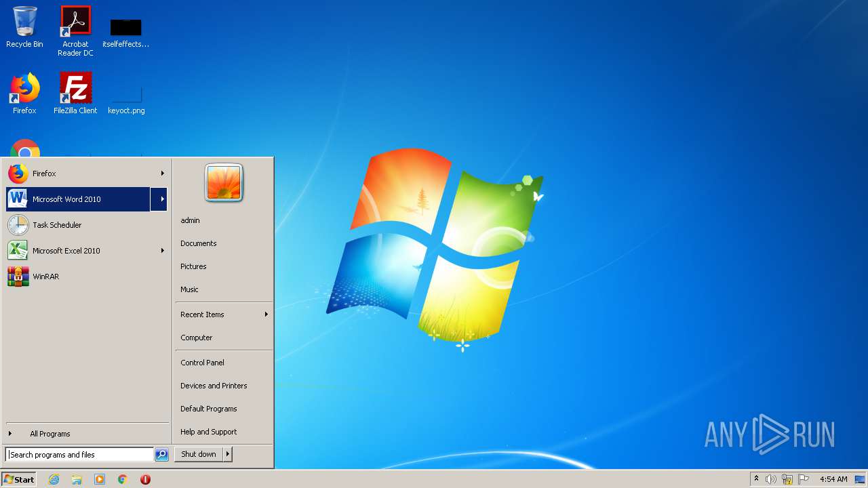The width and height of the screenshot is (868, 488).
Task: Expand Firefox jump list arrow
Action: pos(162,174)
